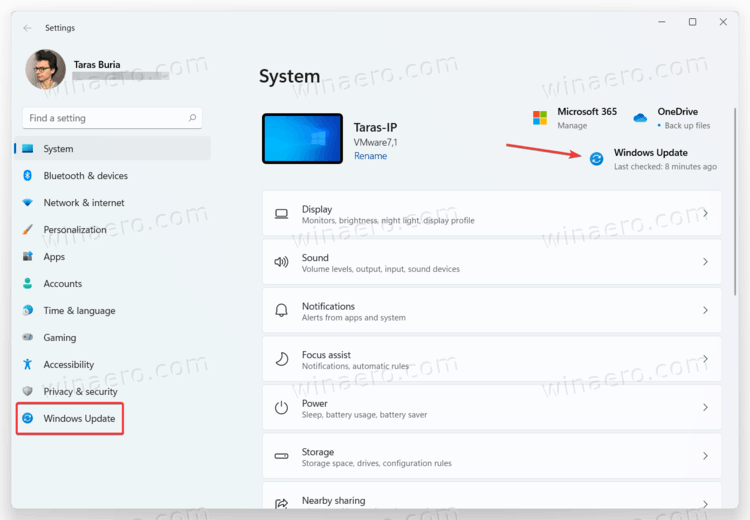750x520 pixels.
Task: Open the Notifications settings row
Action: (x=492, y=310)
